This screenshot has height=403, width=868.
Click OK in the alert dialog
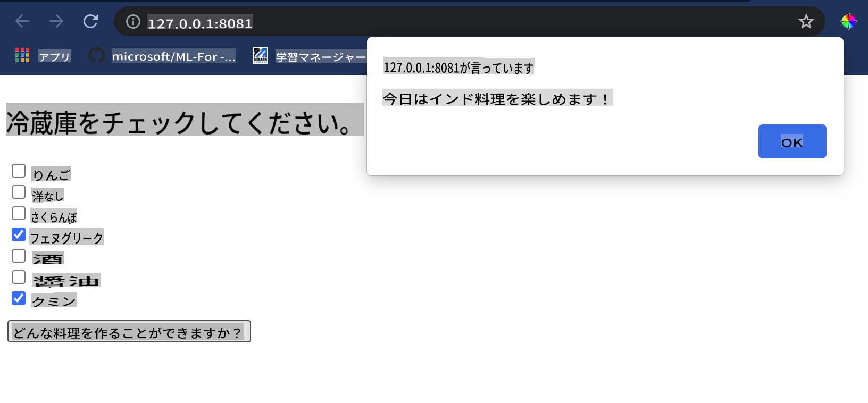(x=792, y=141)
